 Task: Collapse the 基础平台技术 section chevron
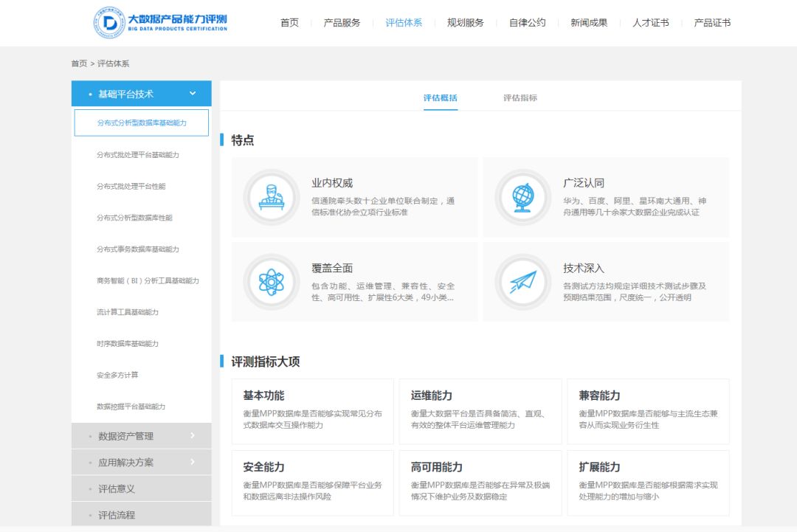tap(193, 94)
